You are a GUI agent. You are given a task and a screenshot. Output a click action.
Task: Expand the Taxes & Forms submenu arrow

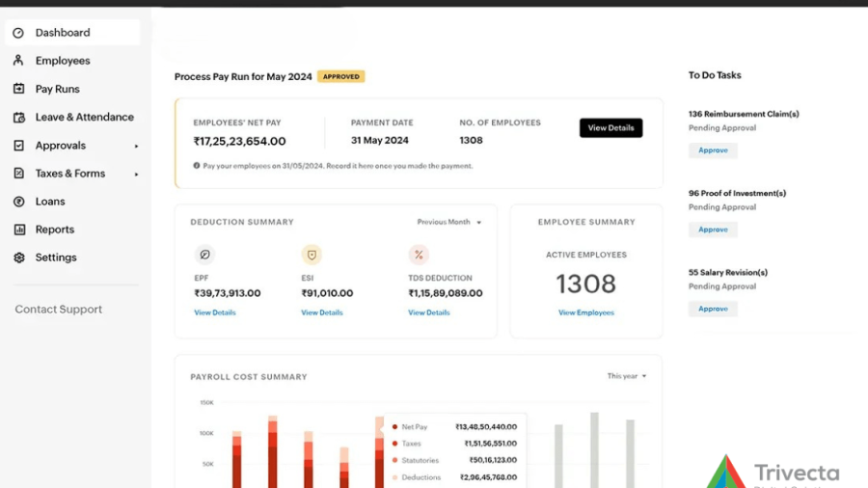coord(136,175)
